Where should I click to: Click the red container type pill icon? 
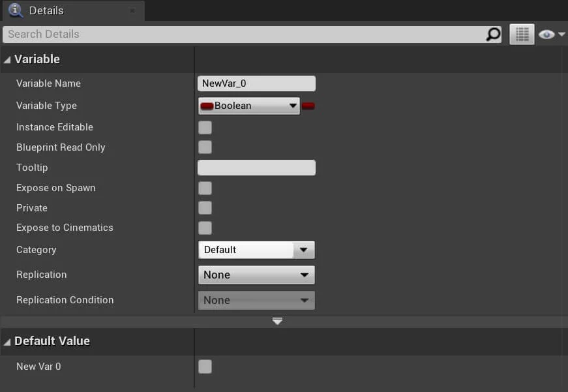click(x=308, y=106)
